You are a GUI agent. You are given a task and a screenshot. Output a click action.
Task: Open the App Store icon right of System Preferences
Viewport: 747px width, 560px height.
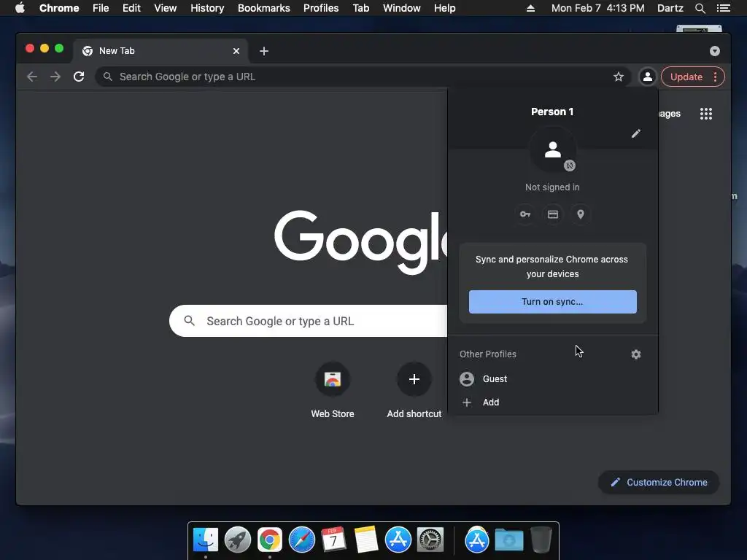point(477,540)
